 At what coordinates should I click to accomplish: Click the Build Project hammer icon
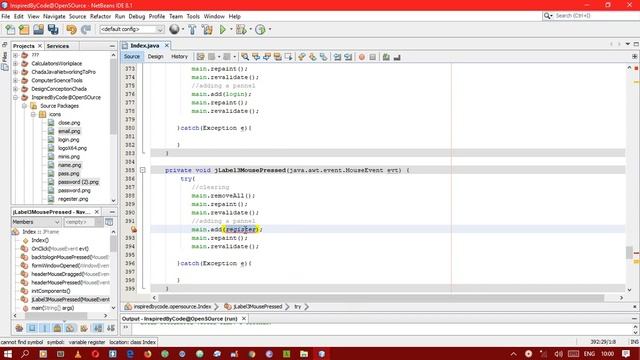(x=192, y=29)
